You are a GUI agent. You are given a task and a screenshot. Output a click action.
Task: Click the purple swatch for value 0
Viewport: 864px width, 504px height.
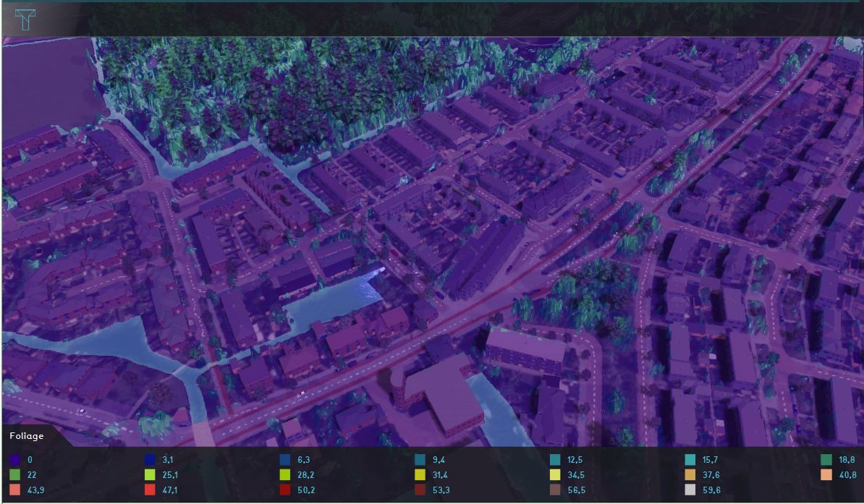(x=15, y=460)
